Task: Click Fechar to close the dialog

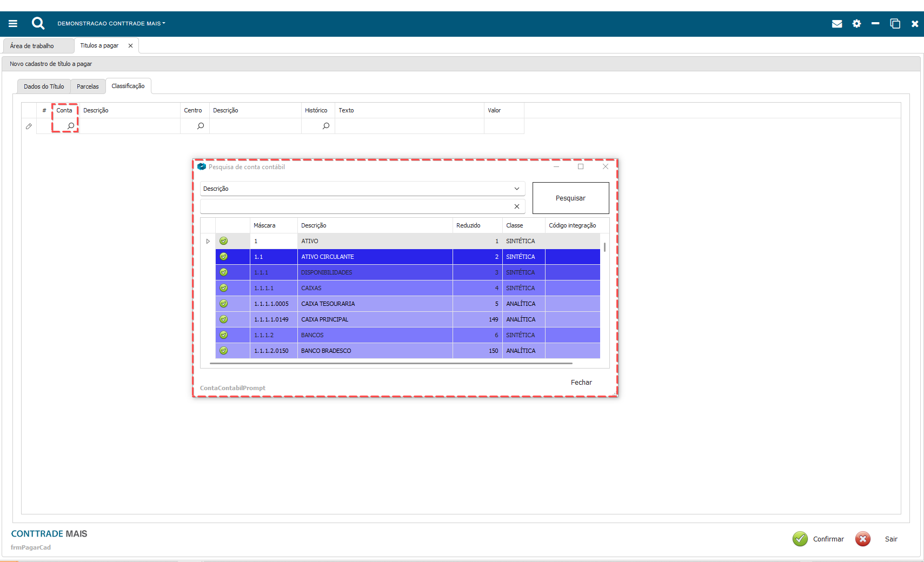Action: 581,382
